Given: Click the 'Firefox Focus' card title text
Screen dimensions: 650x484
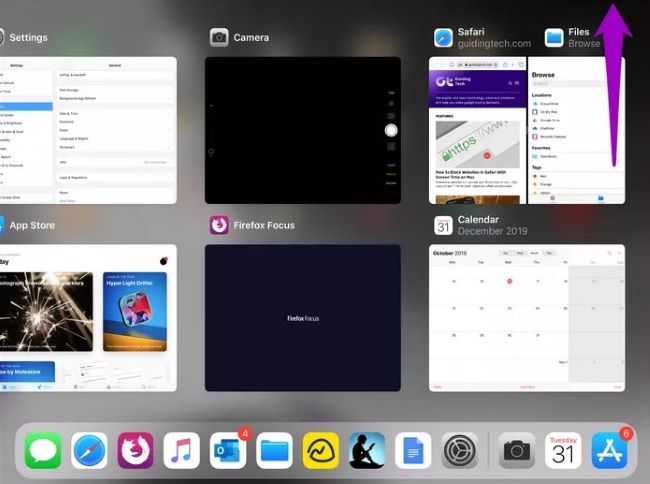Looking at the screenshot, I should pyautogui.click(x=264, y=225).
